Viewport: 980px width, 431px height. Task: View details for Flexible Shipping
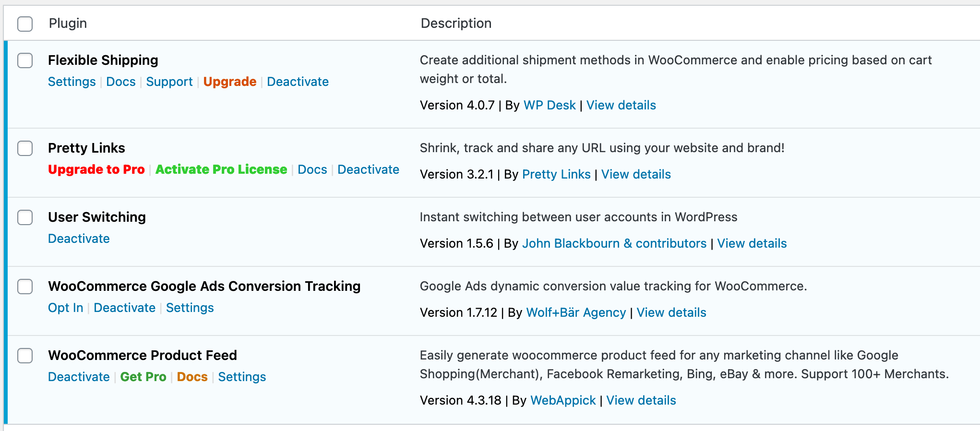pyautogui.click(x=621, y=105)
